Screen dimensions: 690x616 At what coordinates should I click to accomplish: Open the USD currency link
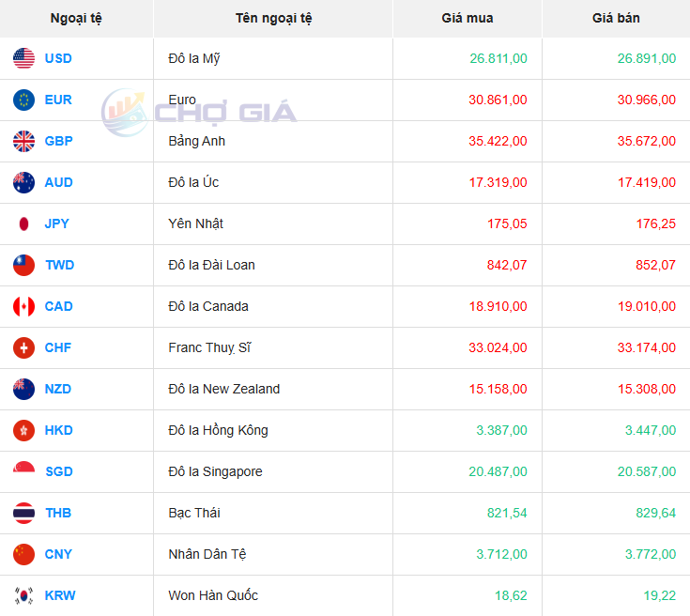[58, 58]
